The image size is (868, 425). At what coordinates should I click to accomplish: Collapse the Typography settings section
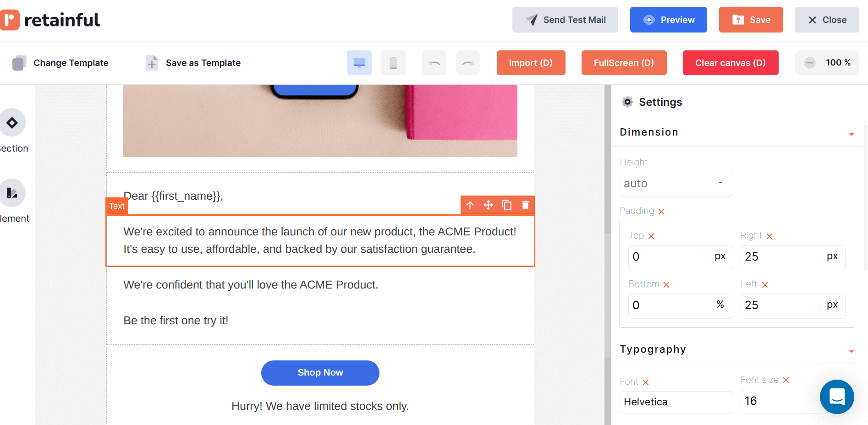[x=852, y=351]
